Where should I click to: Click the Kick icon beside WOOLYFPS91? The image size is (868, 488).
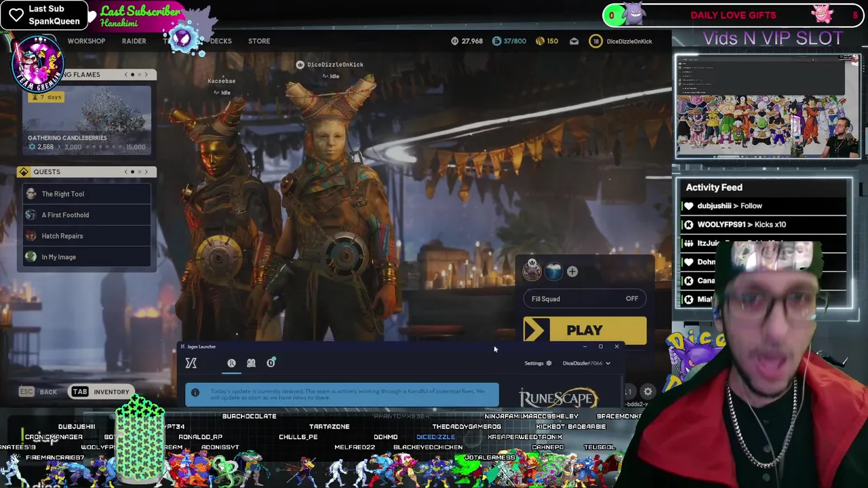click(689, 224)
